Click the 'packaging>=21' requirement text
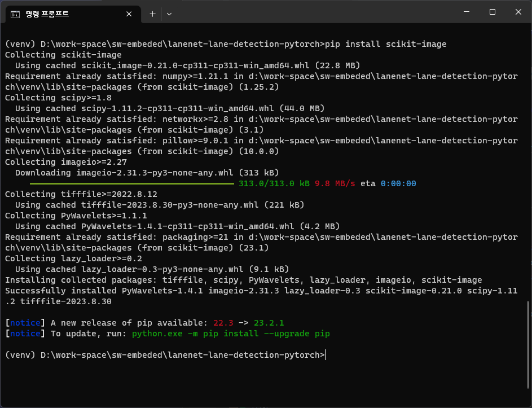 [x=195, y=237]
